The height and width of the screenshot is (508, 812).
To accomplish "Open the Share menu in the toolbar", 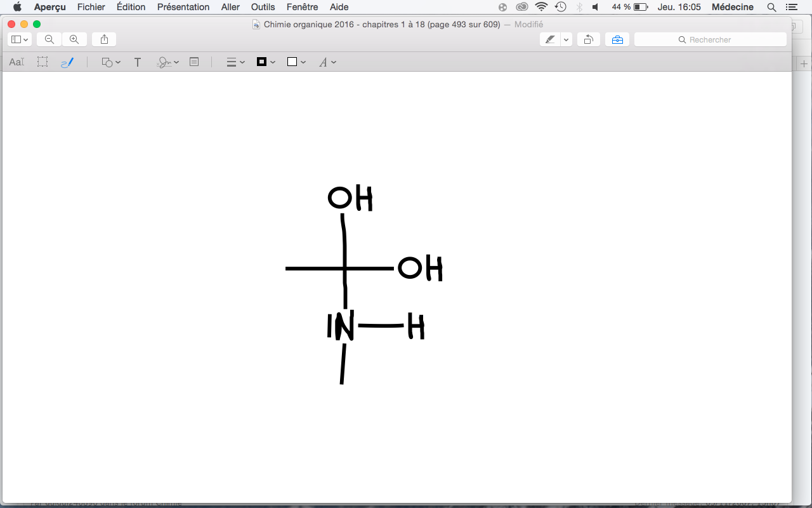I will tap(104, 39).
